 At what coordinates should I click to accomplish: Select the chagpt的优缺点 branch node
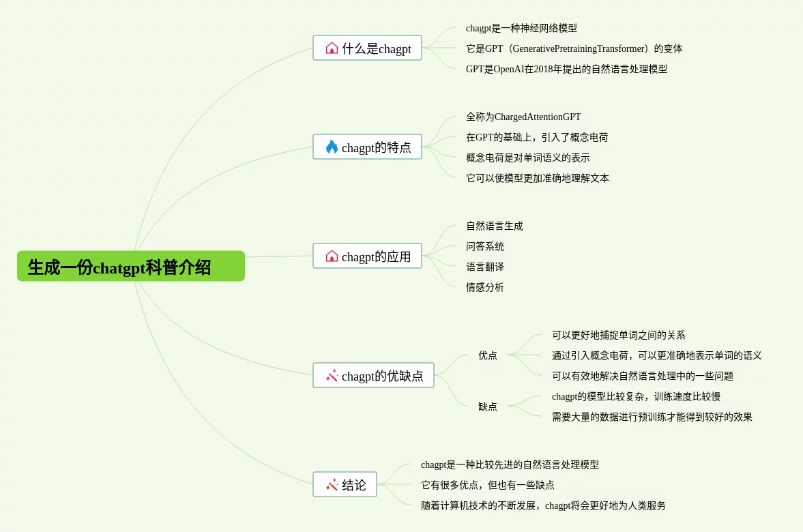(x=373, y=375)
